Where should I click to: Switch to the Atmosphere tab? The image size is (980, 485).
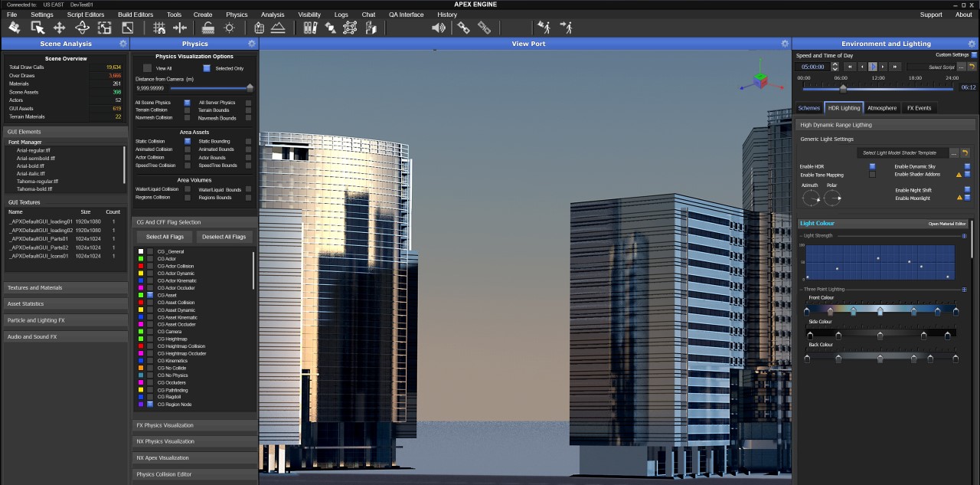tap(882, 108)
